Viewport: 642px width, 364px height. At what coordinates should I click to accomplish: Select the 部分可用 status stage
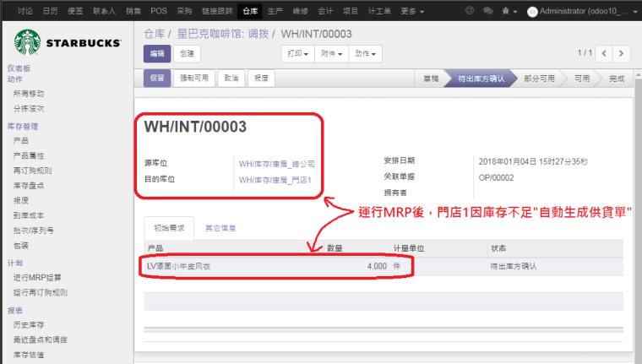click(539, 79)
